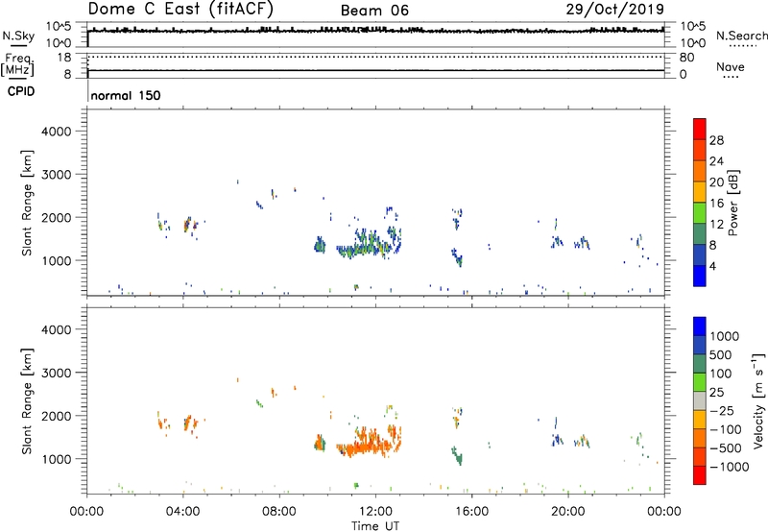The width and height of the screenshot is (768, 532).
Task: Click the '-100' tick on velocity colorbar
Action: (726, 429)
